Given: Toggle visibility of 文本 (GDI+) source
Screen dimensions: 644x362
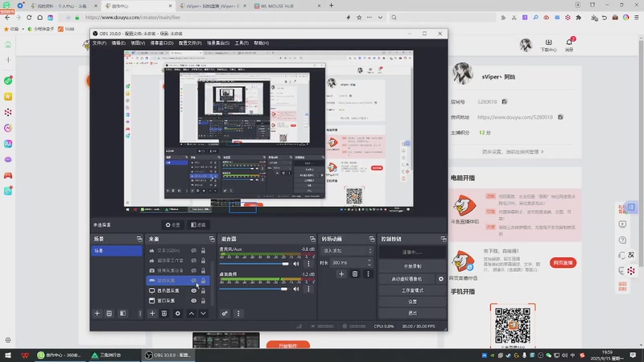Looking at the screenshot, I should coord(193,250).
